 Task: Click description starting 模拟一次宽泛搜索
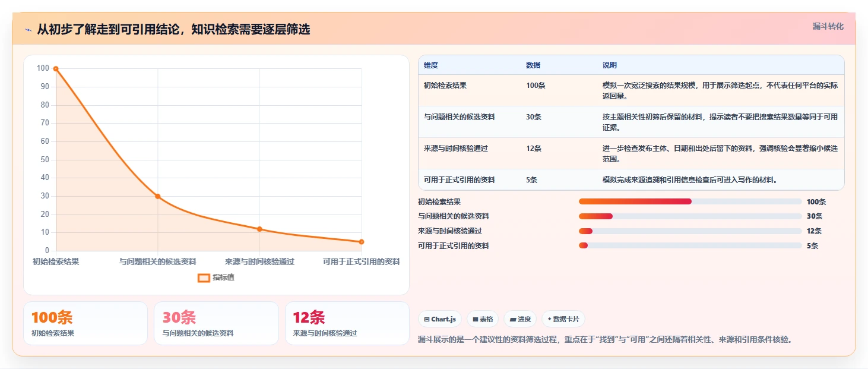click(720, 91)
